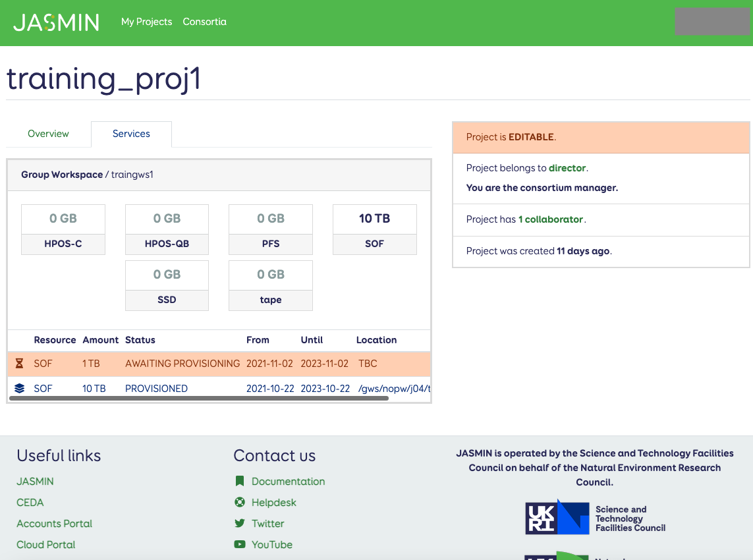
Task: Click the 1 TB amount cell
Action: point(91,364)
